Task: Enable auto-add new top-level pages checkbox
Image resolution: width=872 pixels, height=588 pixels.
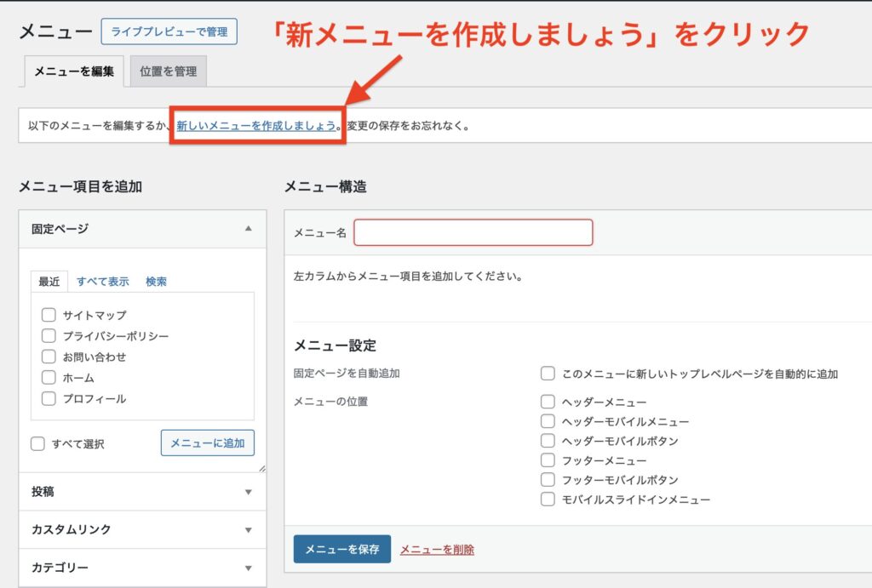Action: [x=548, y=374]
